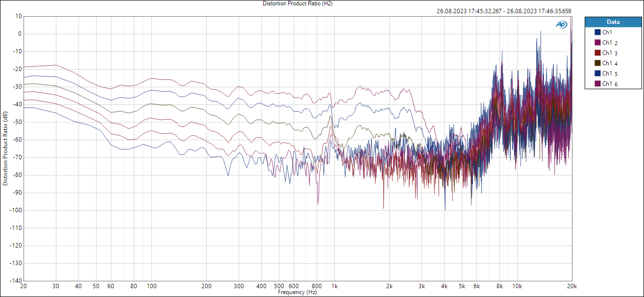
Task: Click the -80 tick on the dB axis
Action: (x=17, y=175)
